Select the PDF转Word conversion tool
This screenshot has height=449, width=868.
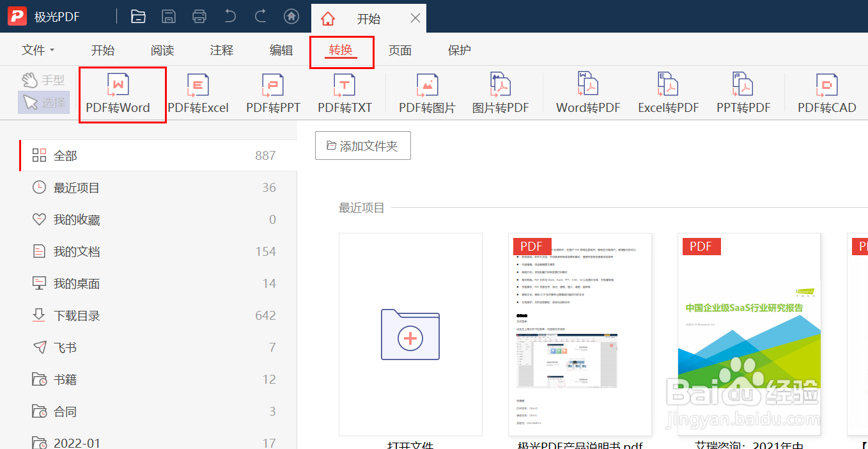coord(122,93)
